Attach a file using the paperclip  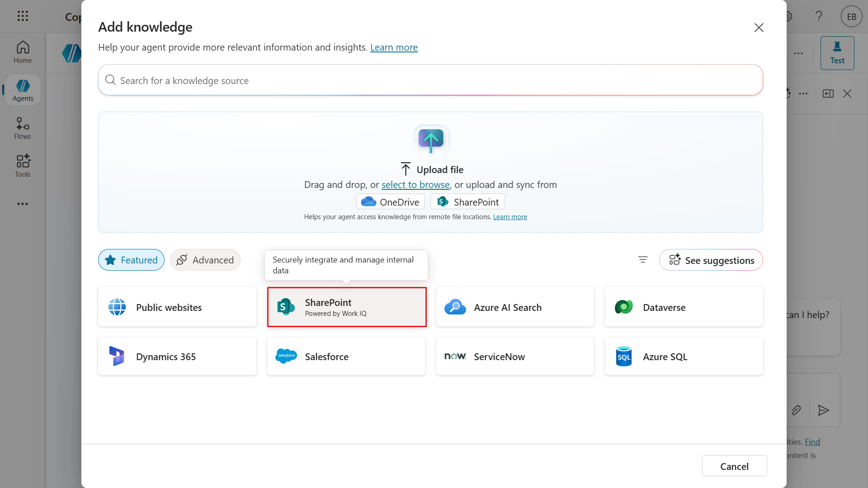coord(797,410)
